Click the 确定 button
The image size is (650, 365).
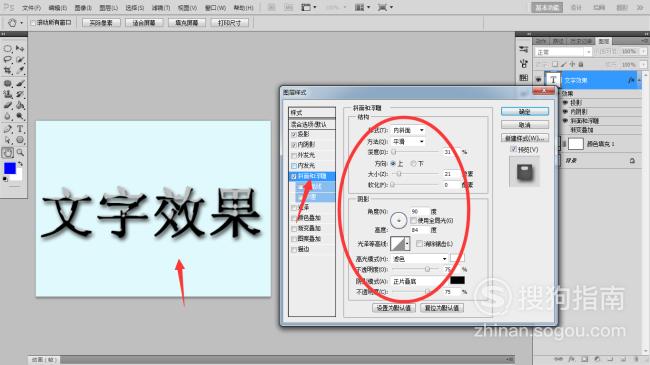[525, 112]
